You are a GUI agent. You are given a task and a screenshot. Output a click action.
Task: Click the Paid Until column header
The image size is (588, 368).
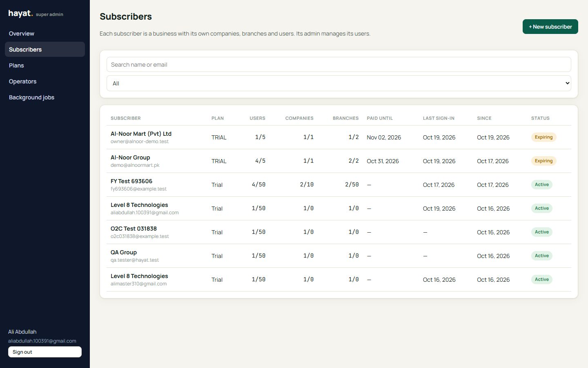click(x=380, y=118)
